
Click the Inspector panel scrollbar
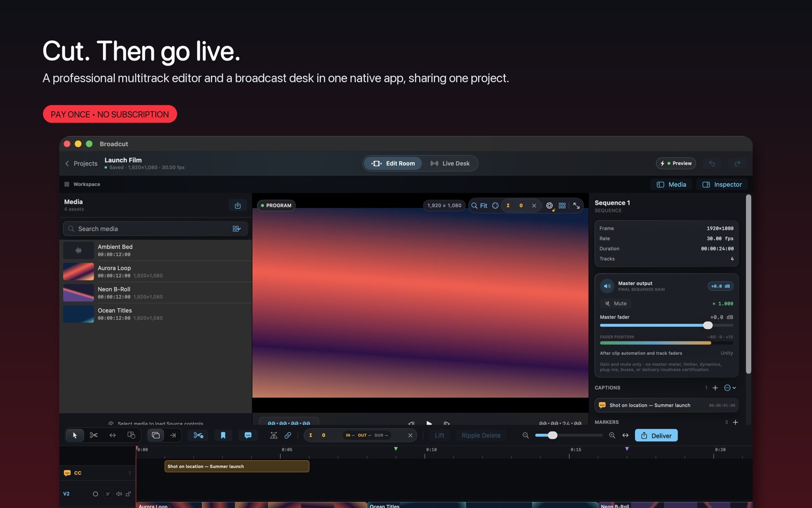click(749, 284)
